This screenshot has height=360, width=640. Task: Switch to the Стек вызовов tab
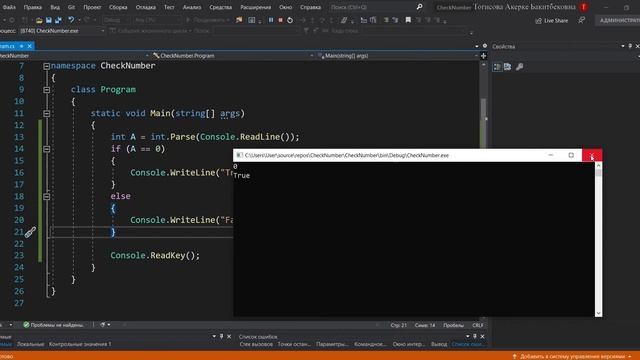[256, 344]
